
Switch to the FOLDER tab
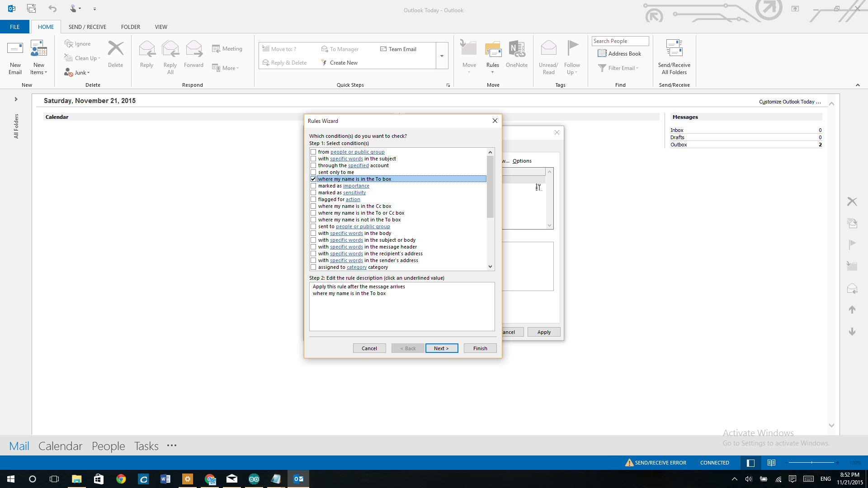tap(130, 27)
